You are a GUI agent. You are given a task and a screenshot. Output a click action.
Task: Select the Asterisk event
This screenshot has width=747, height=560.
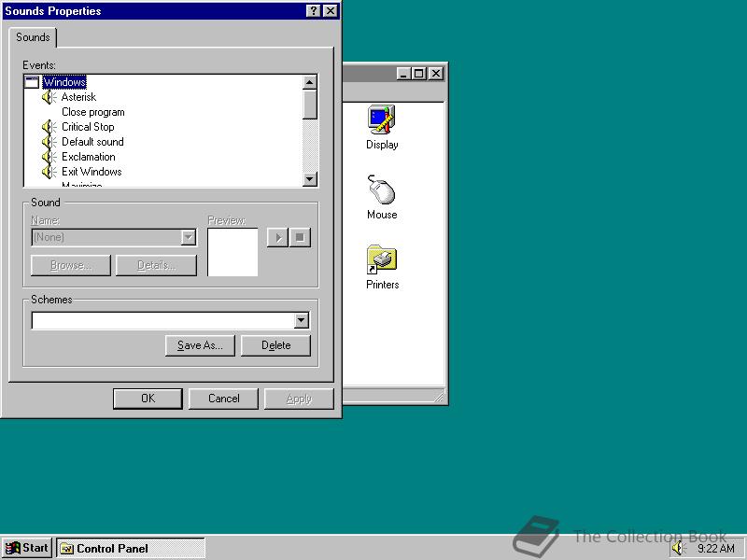pos(78,97)
